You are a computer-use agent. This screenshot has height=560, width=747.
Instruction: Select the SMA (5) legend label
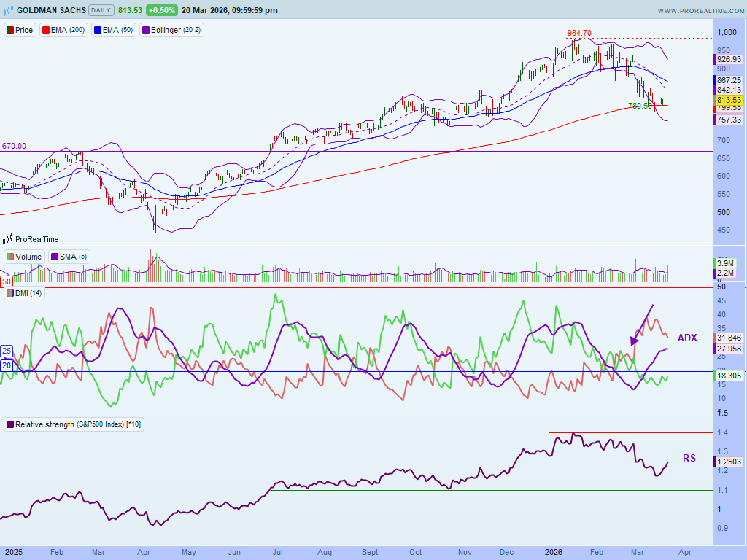(x=70, y=257)
